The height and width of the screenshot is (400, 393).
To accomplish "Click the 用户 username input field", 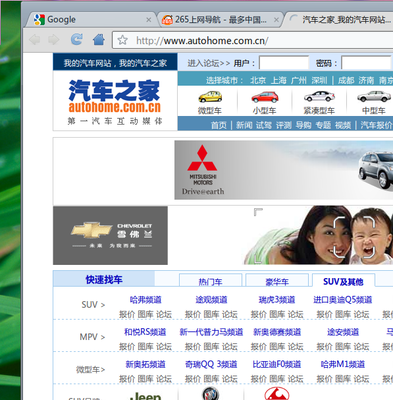I will (x=284, y=63).
